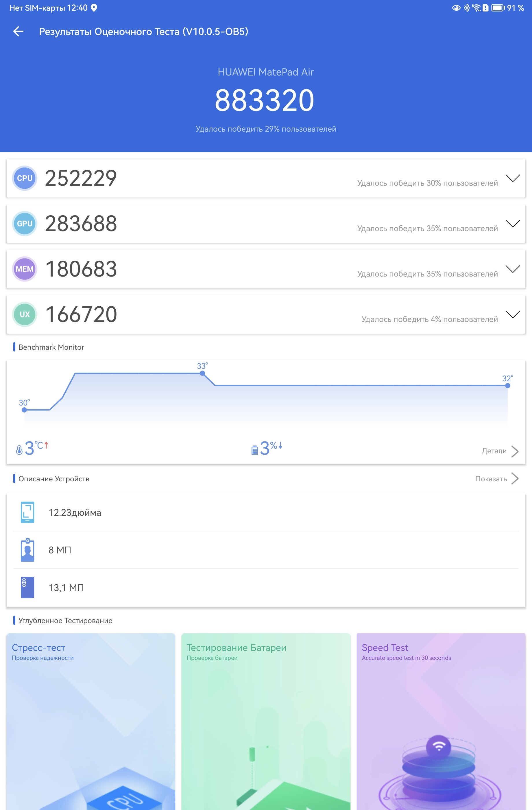This screenshot has width=532, height=810.
Task: Expand the GPU score details
Action: pos(513,224)
